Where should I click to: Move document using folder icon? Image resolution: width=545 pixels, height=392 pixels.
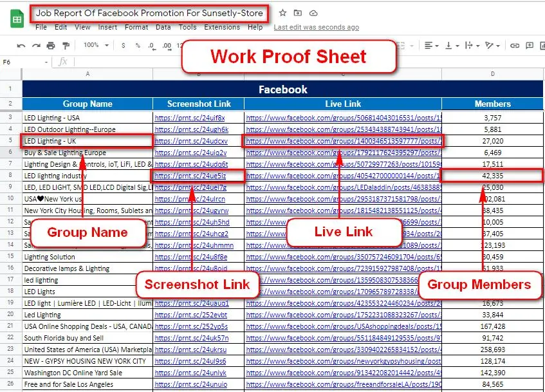point(297,13)
